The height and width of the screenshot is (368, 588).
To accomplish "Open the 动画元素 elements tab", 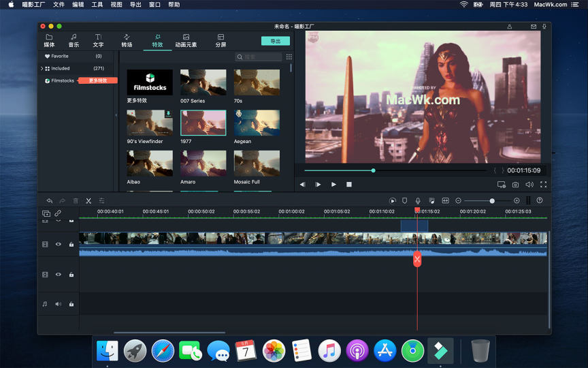I will tap(186, 41).
